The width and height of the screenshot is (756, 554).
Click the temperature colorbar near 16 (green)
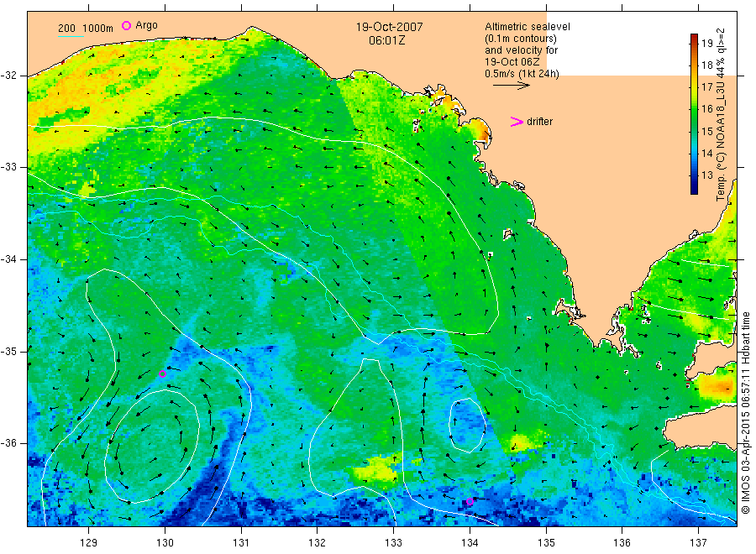tap(694, 109)
